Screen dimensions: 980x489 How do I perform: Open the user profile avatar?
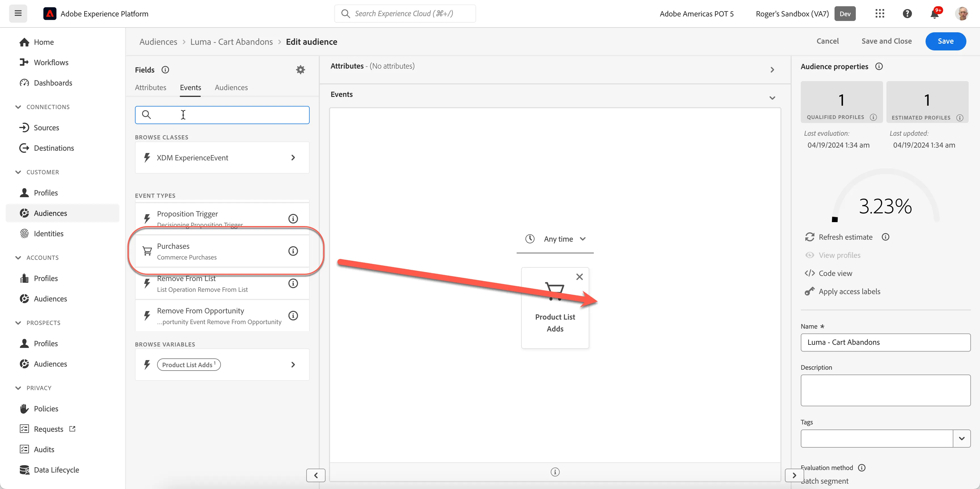(x=962, y=14)
